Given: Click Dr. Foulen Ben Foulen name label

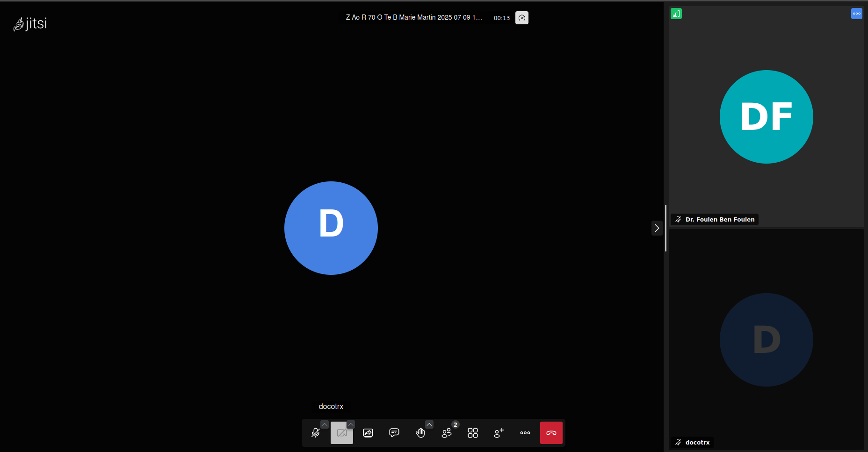Looking at the screenshot, I should [720, 219].
